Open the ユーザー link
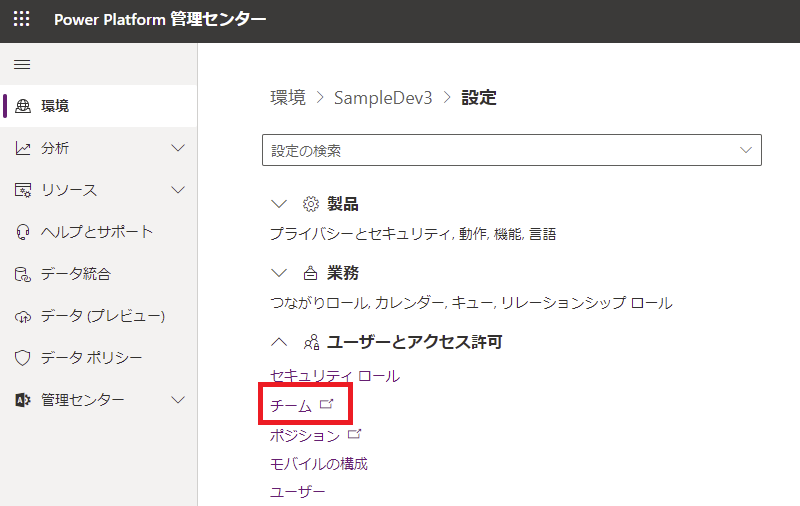The image size is (800, 506). (x=297, y=492)
